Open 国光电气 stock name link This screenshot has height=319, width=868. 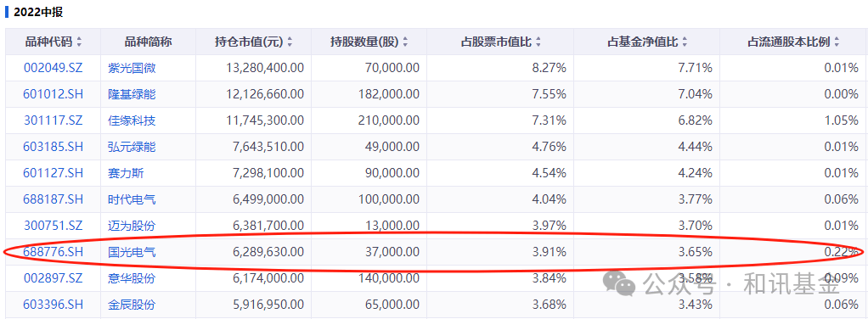132,252
